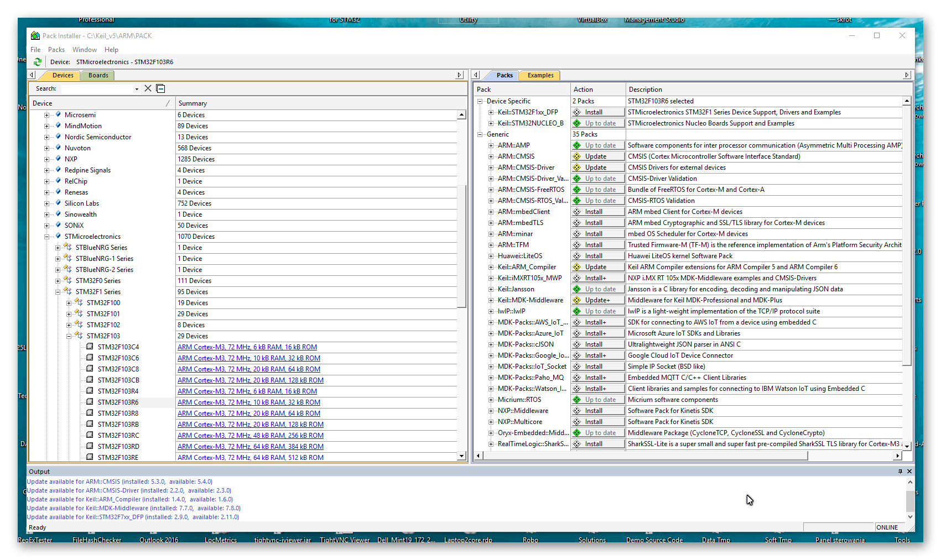
Task: Click the STM32F0 Series family icon
Action: pyautogui.click(x=67, y=280)
